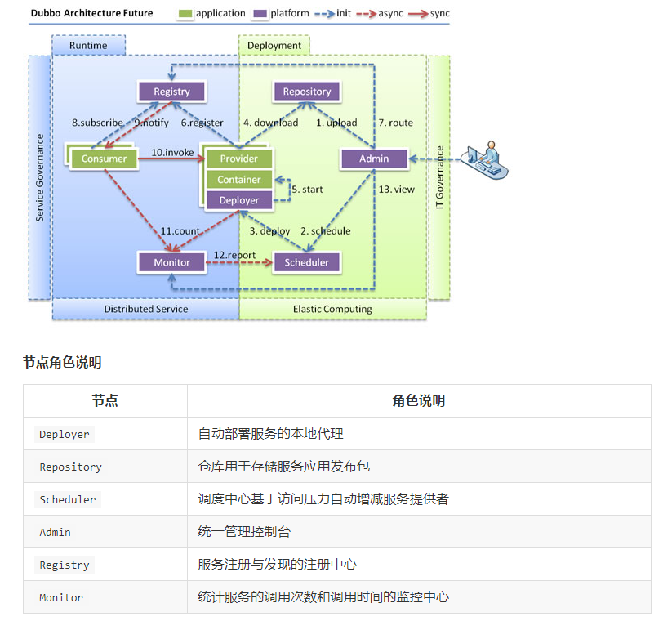The width and height of the screenshot is (672, 621).
Task: Select the Admin node in the diagram
Action: (374, 159)
